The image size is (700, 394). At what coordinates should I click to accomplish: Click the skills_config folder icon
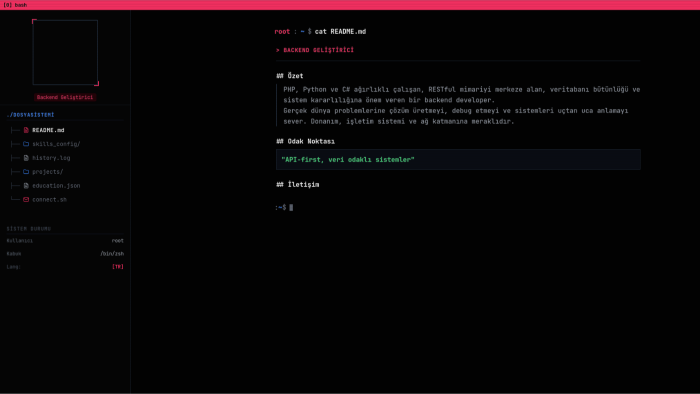[26, 144]
